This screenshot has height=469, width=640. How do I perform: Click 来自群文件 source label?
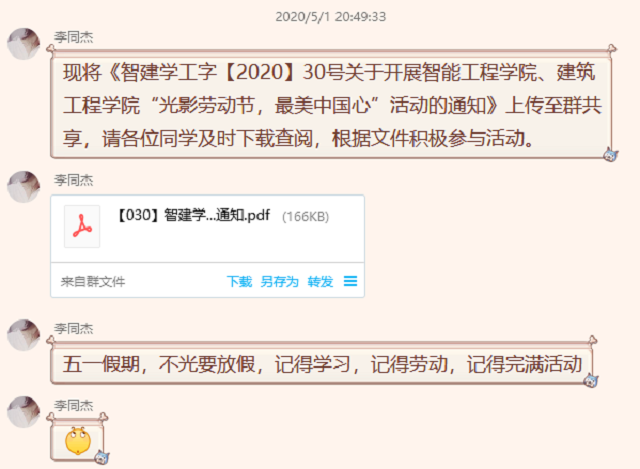coord(93,281)
